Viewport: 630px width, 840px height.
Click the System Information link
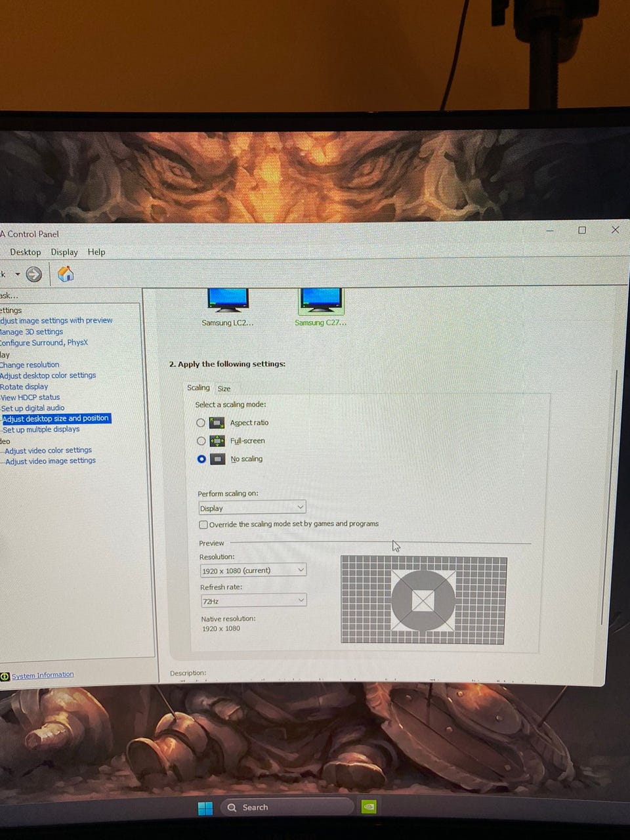[x=43, y=676]
